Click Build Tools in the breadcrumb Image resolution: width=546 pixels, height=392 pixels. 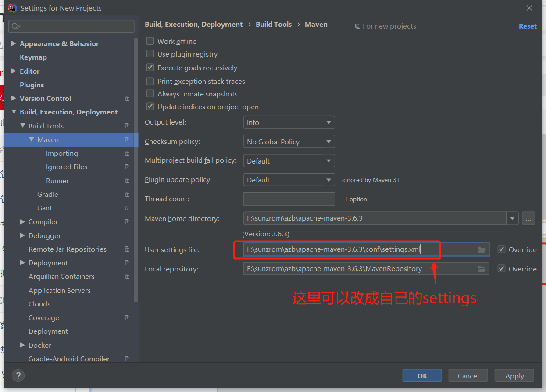pyautogui.click(x=274, y=25)
